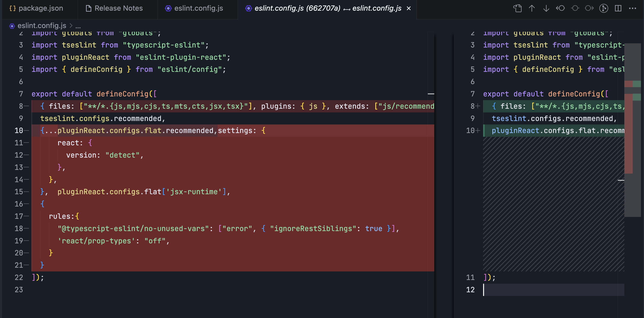Click 'pluginReact.configs.flat['jsx-runtime']' on line 15
Screen dimensions: 644x318
[x=142, y=192]
